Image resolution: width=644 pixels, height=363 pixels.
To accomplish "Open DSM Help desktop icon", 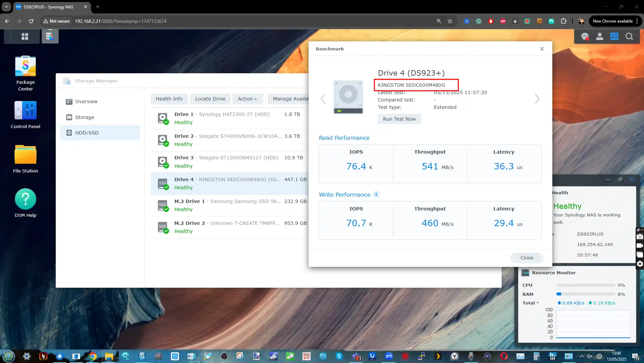I will (26, 203).
